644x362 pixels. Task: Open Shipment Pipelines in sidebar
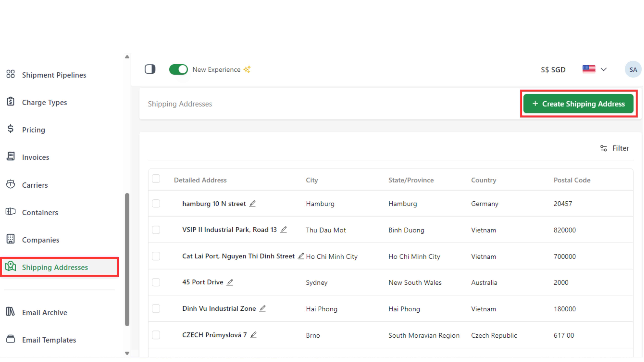pyautogui.click(x=54, y=75)
